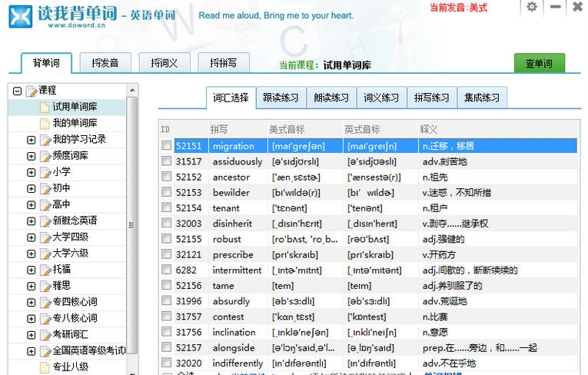Click the 大学六级 folder icon
Image resolution: width=588 pixels, height=375 pixels.
[45, 254]
